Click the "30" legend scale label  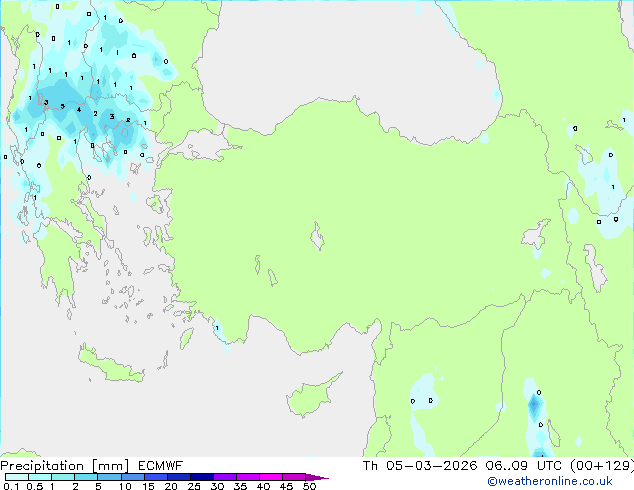pos(217,486)
